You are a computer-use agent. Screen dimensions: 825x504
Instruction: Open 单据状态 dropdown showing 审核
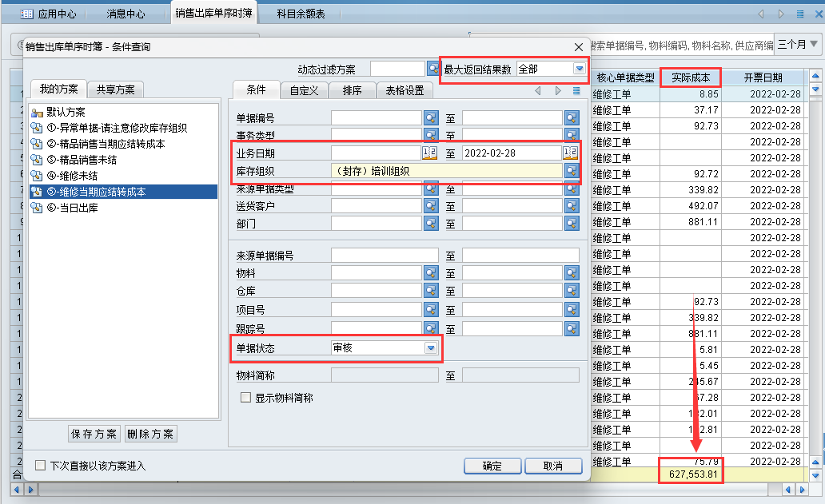pos(431,347)
